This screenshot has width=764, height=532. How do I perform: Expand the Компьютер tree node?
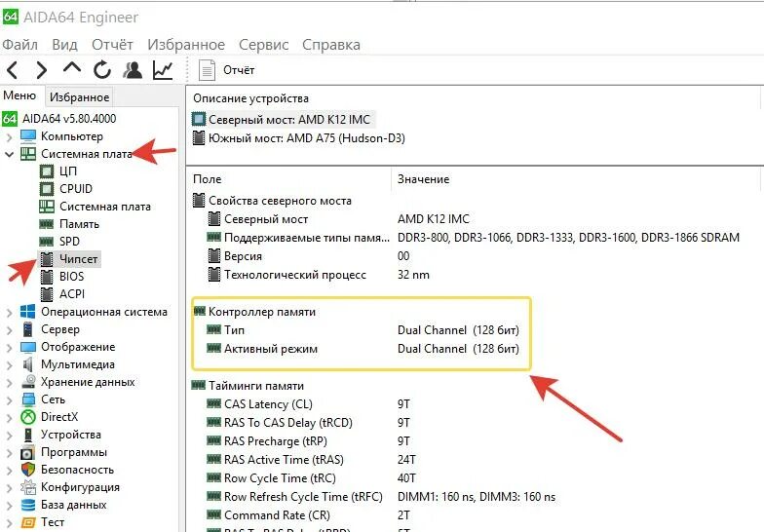pos(10,137)
